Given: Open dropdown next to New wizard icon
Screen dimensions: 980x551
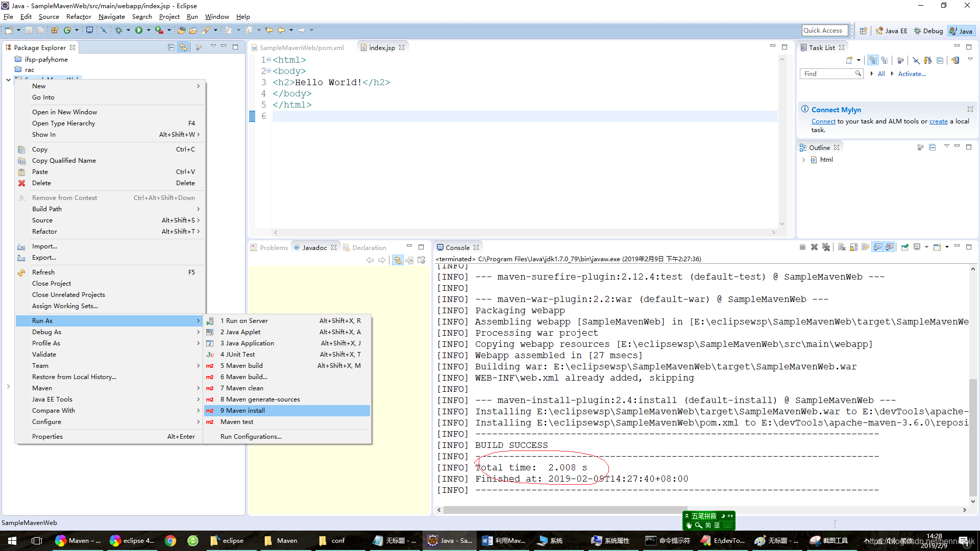Looking at the screenshot, I should coord(18,31).
